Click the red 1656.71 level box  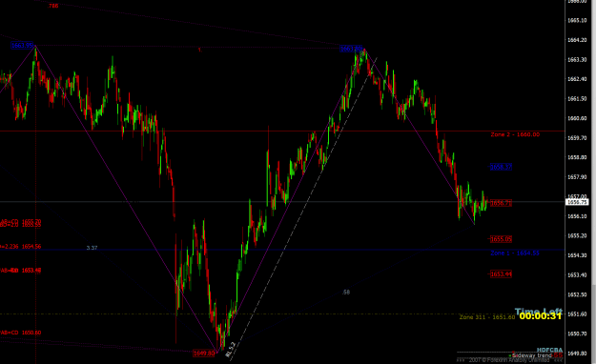pyautogui.click(x=501, y=203)
